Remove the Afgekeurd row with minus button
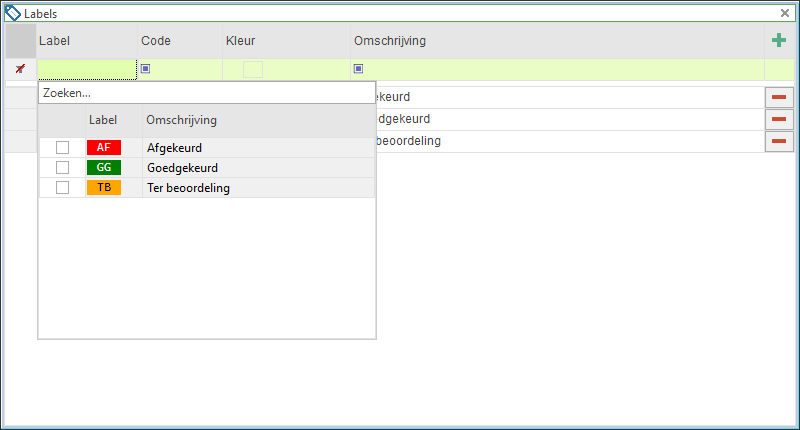 pos(779,97)
